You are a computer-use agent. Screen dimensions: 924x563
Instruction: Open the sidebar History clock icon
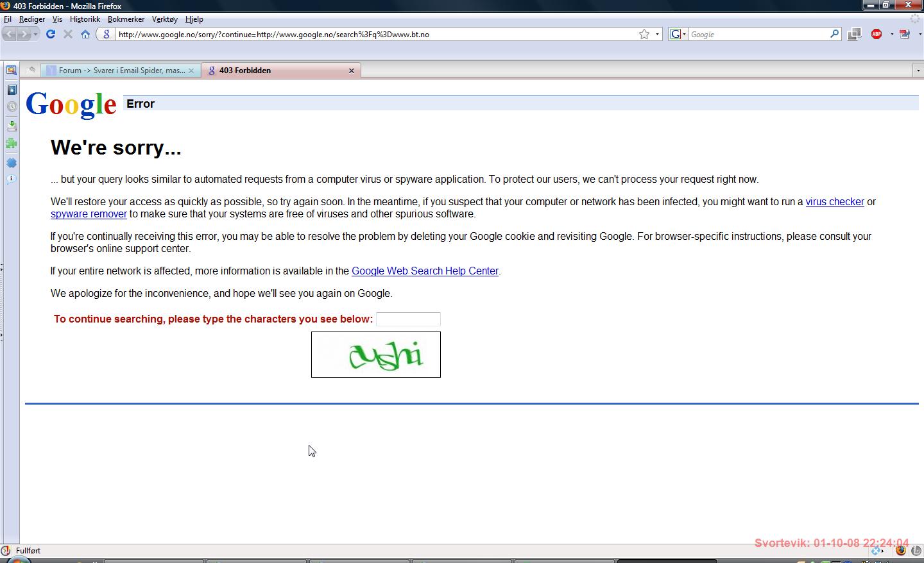12,107
